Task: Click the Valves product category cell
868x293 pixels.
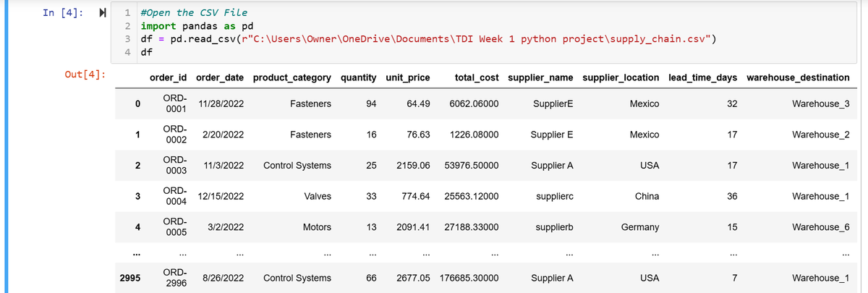Action: (x=318, y=196)
